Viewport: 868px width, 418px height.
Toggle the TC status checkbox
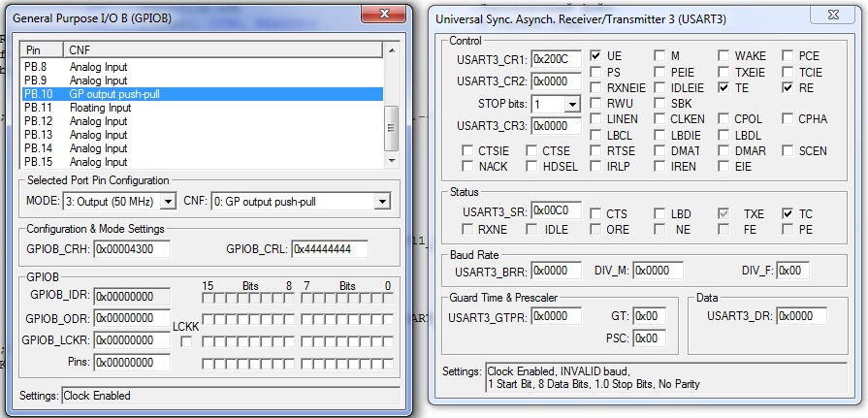(x=788, y=213)
